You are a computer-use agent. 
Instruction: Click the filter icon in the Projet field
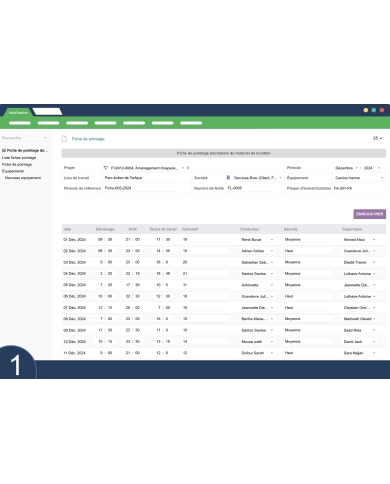[106, 168]
